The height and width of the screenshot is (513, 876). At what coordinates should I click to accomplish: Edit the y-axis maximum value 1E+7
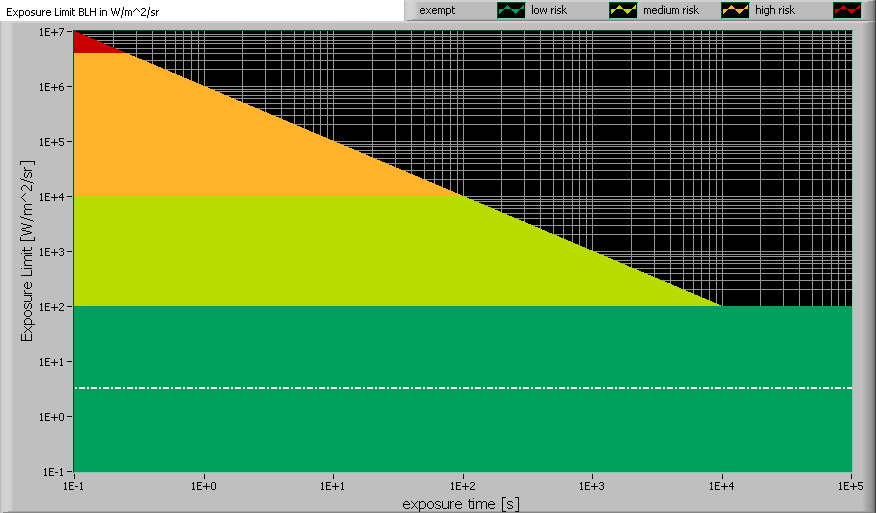click(x=52, y=32)
